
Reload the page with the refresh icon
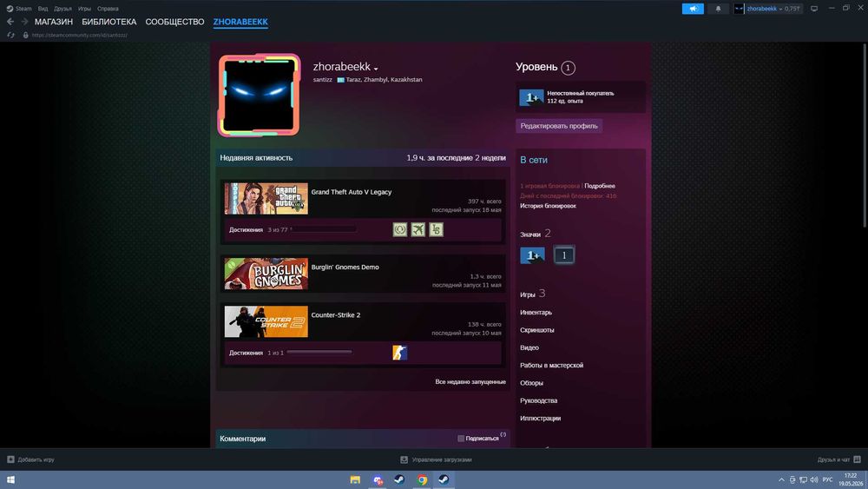tap(10, 35)
